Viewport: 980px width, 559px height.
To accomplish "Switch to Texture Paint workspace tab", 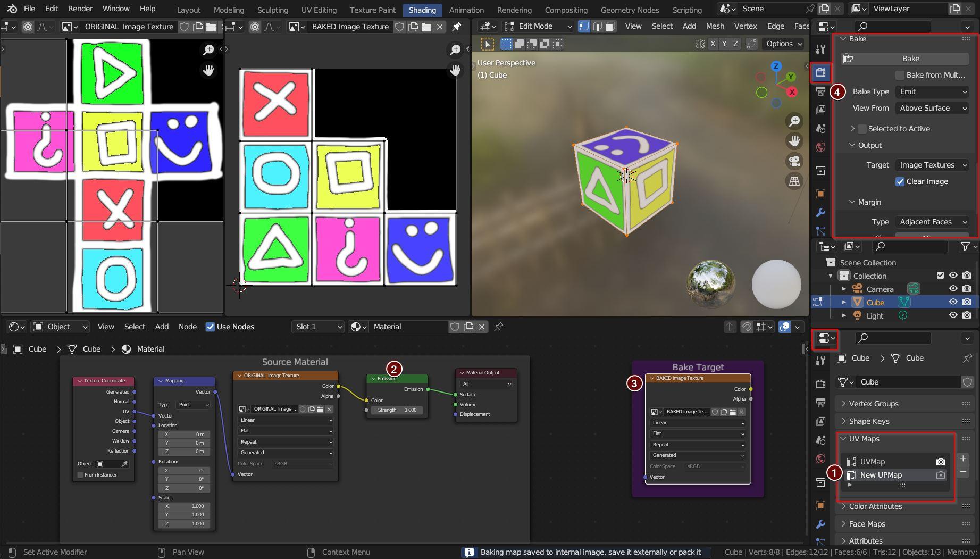I will tap(373, 10).
